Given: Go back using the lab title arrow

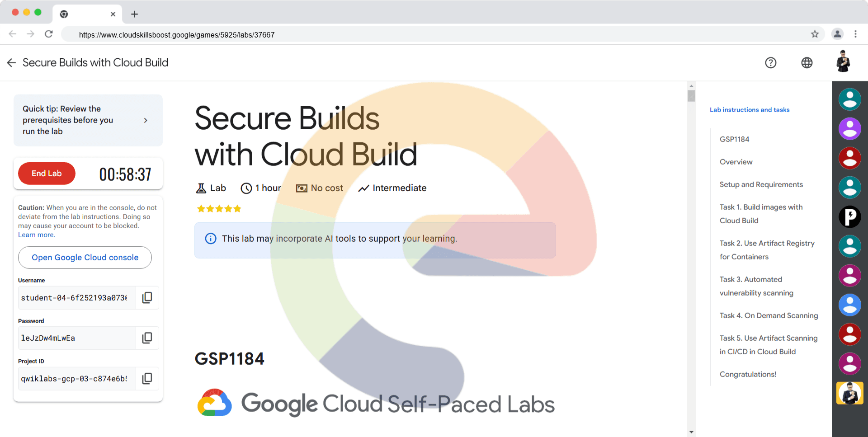Looking at the screenshot, I should point(12,63).
